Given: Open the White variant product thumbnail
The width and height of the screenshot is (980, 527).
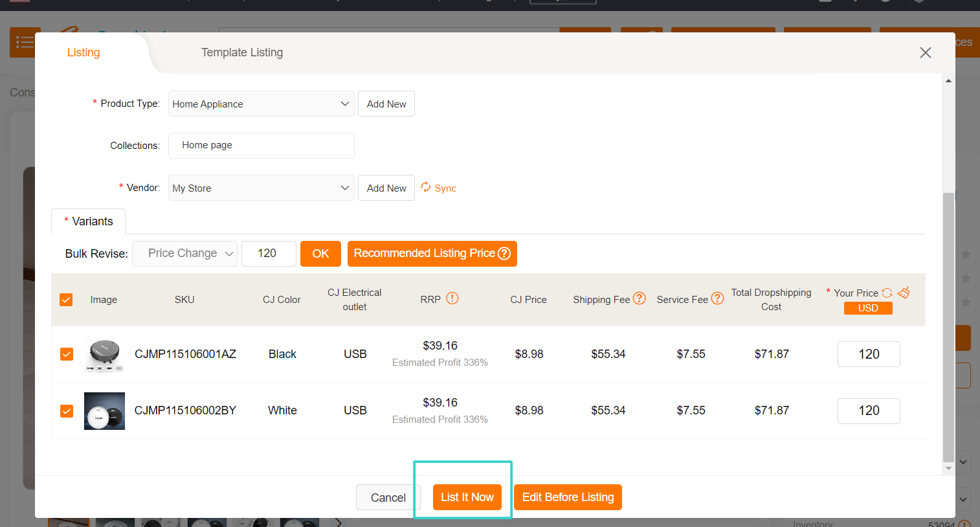Looking at the screenshot, I should pyautogui.click(x=104, y=411).
